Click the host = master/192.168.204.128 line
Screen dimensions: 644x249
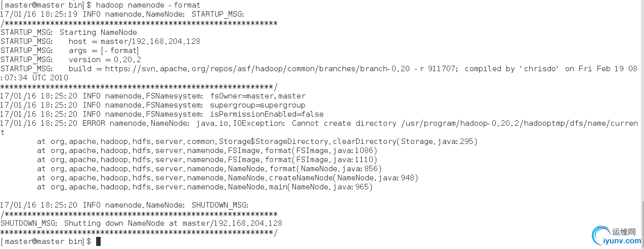point(100,41)
